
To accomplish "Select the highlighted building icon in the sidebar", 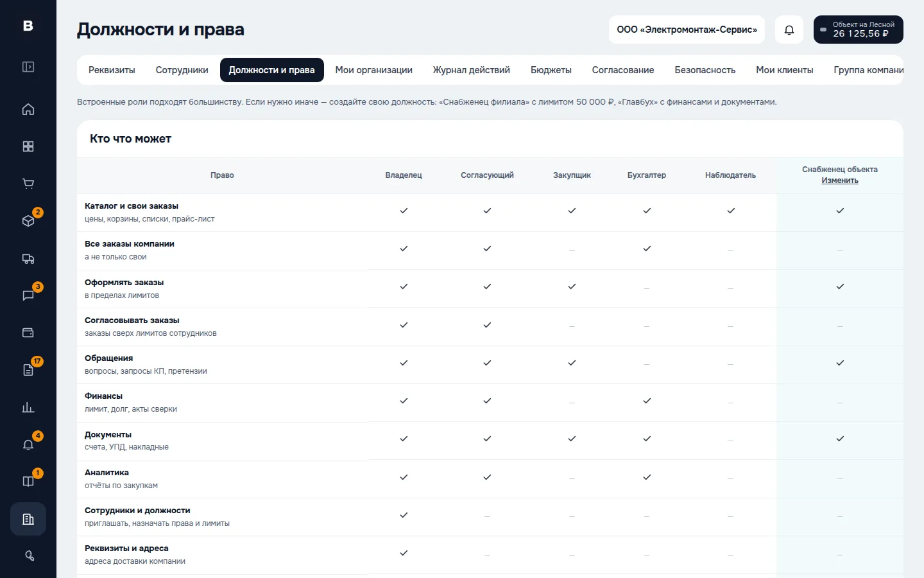I will 28,519.
